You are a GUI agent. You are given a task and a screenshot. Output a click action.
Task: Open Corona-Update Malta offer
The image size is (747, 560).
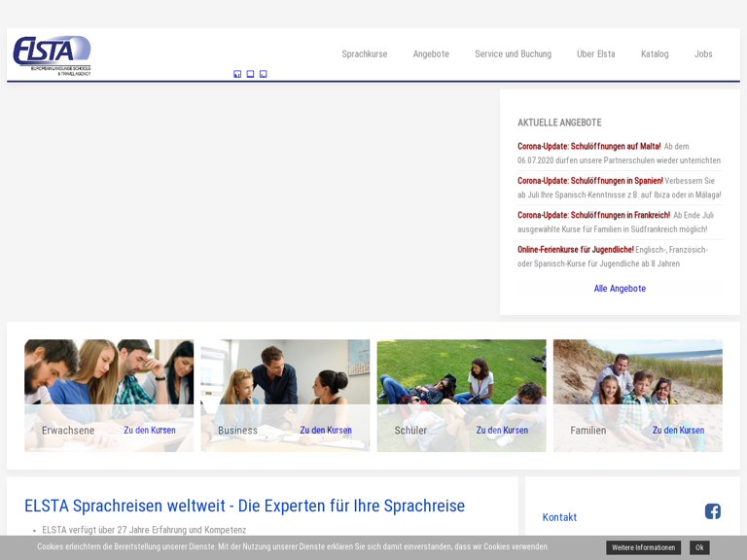pyautogui.click(x=588, y=147)
